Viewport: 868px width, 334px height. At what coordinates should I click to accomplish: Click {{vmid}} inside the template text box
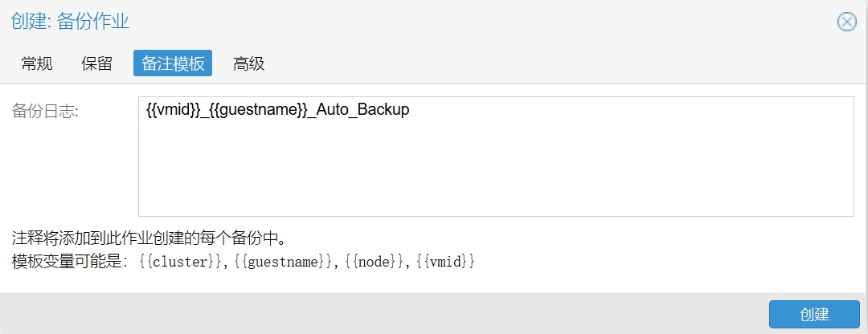tap(173, 110)
